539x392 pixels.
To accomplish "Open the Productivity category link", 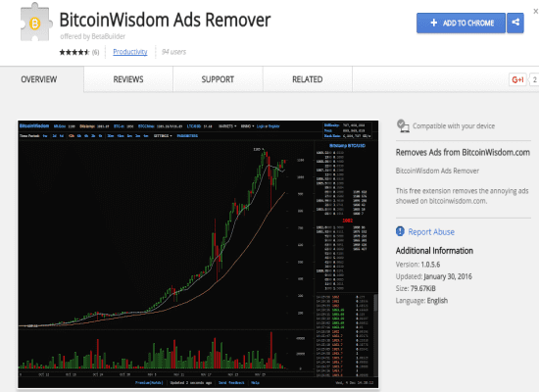I will tap(130, 52).
